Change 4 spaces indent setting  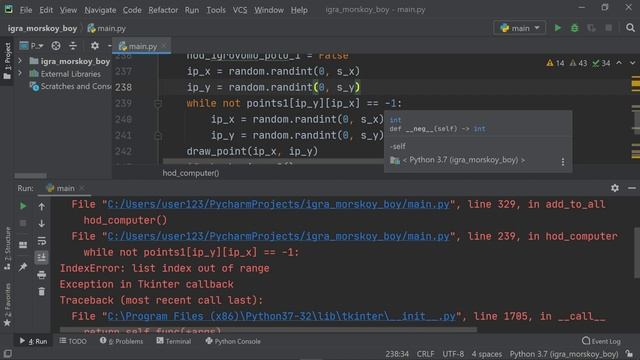click(487, 354)
